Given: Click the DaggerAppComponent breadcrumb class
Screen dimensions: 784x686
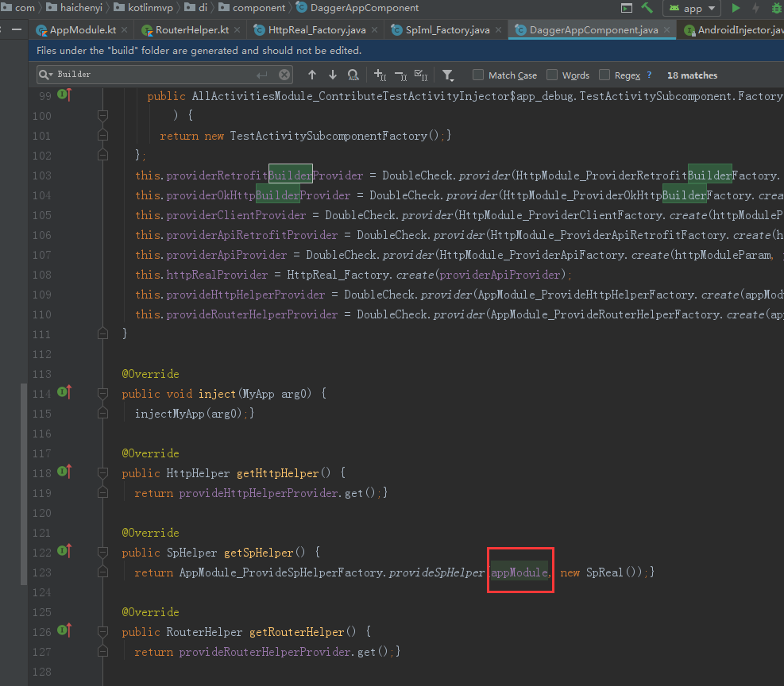Looking at the screenshot, I should click(x=357, y=7).
